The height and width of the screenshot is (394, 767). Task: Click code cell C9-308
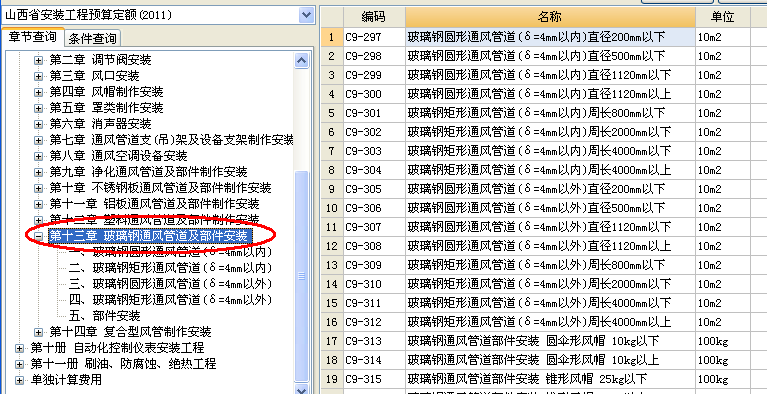(374, 246)
